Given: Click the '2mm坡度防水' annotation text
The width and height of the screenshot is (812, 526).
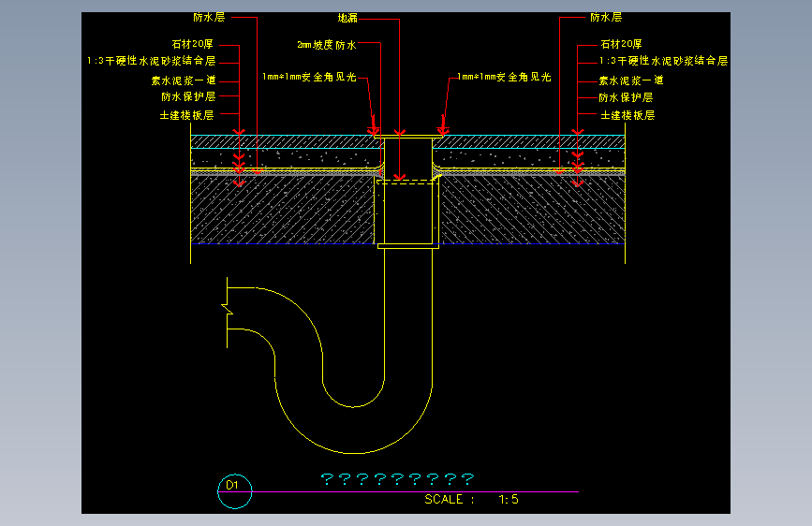Looking at the screenshot, I should tap(327, 45).
